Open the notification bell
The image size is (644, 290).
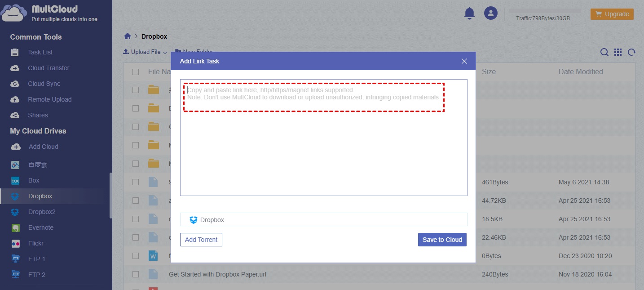(x=469, y=13)
